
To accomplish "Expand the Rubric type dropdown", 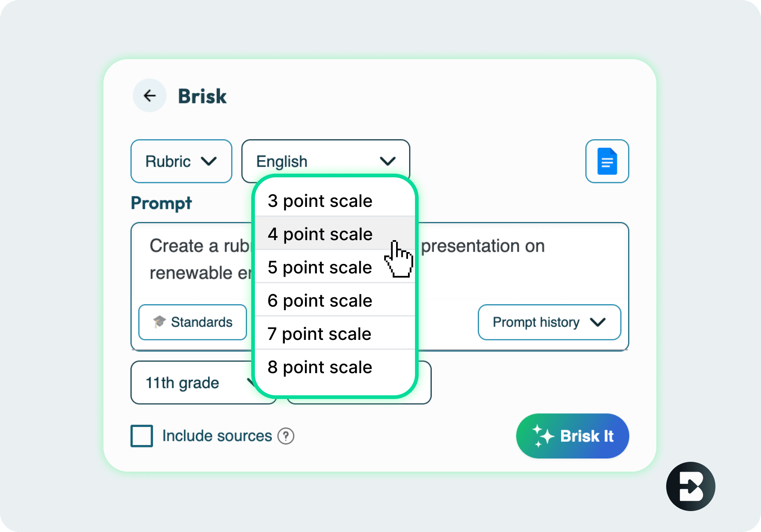I will coord(181,161).
